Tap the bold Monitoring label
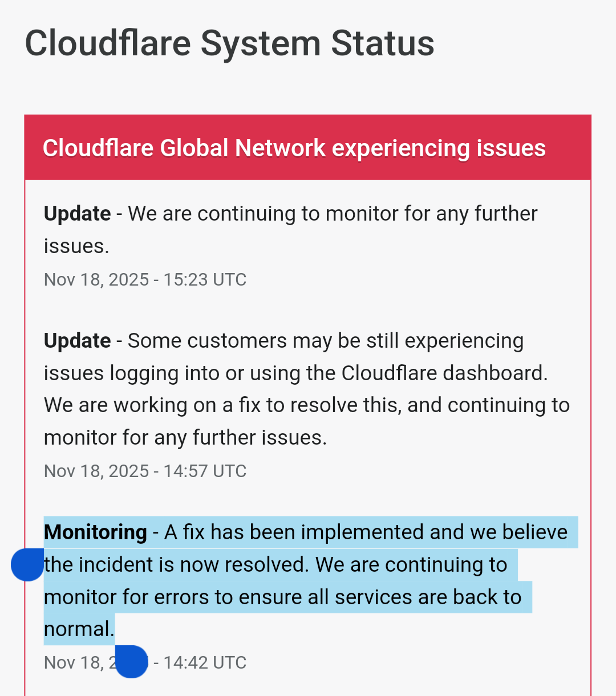The width and height of the screenshot is (616, 696). click(x=96, y=532)
